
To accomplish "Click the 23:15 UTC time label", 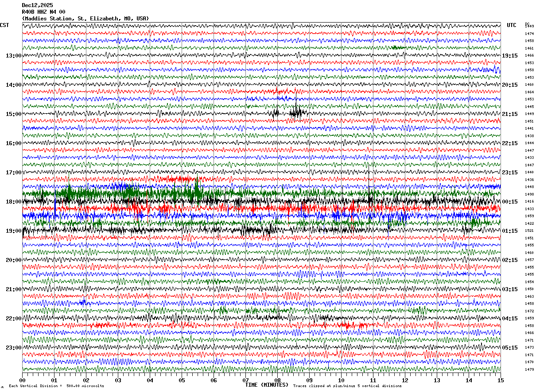I will [510, 173].
